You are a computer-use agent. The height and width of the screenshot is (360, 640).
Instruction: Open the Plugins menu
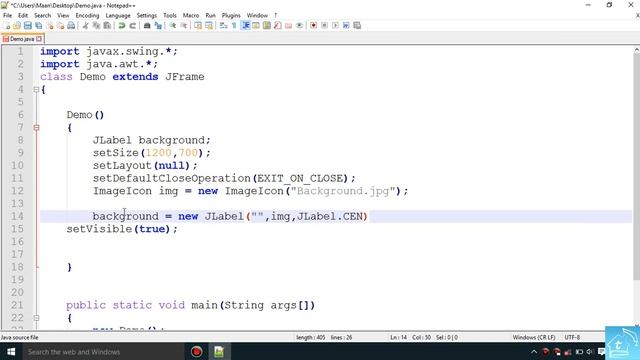(x=231, y=15)
